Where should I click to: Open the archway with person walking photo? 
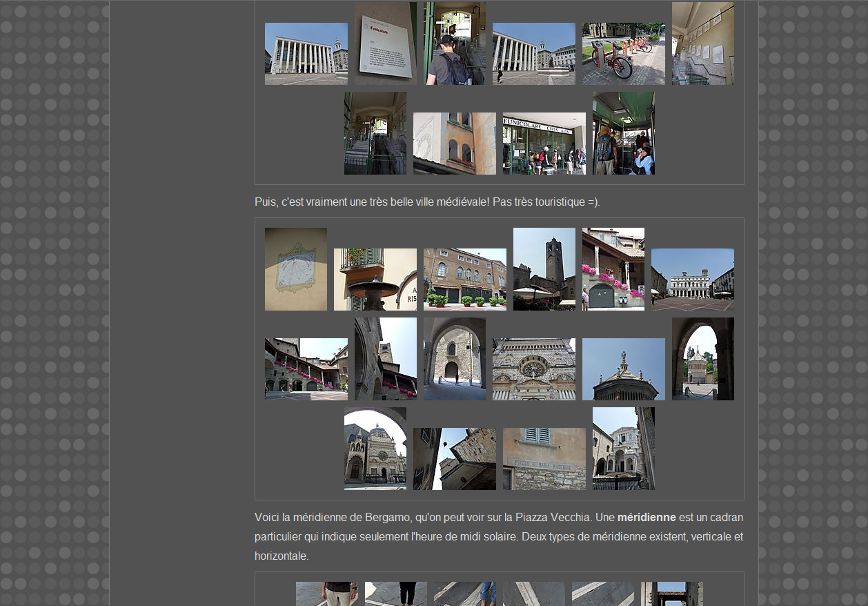coord(454,359)
